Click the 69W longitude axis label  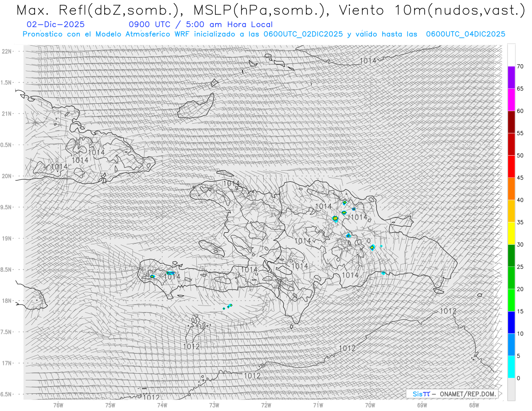click(422, 405)
